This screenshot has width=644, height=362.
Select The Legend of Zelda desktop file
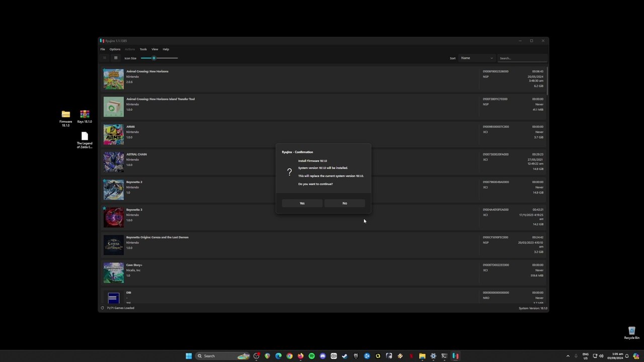pos(85,140)
